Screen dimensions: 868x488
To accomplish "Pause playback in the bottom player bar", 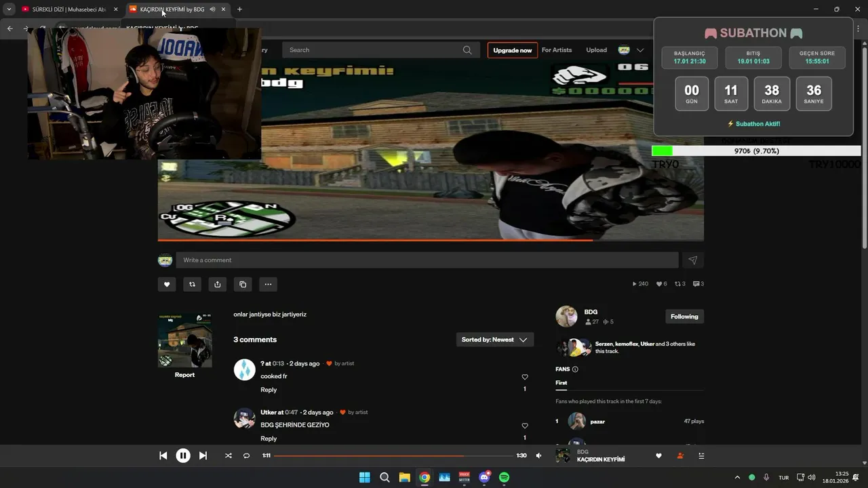I will pyautogui.click(x=183, y=455).
